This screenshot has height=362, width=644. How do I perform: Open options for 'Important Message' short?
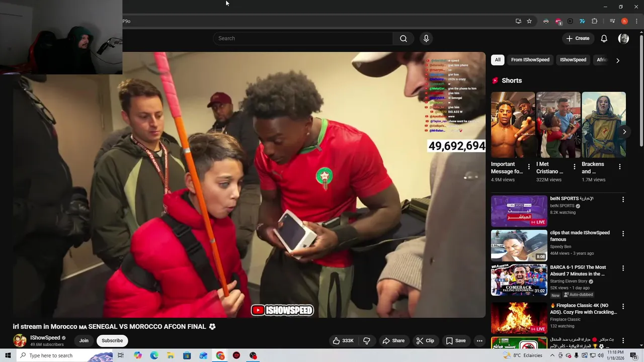(x=528, y=166)
